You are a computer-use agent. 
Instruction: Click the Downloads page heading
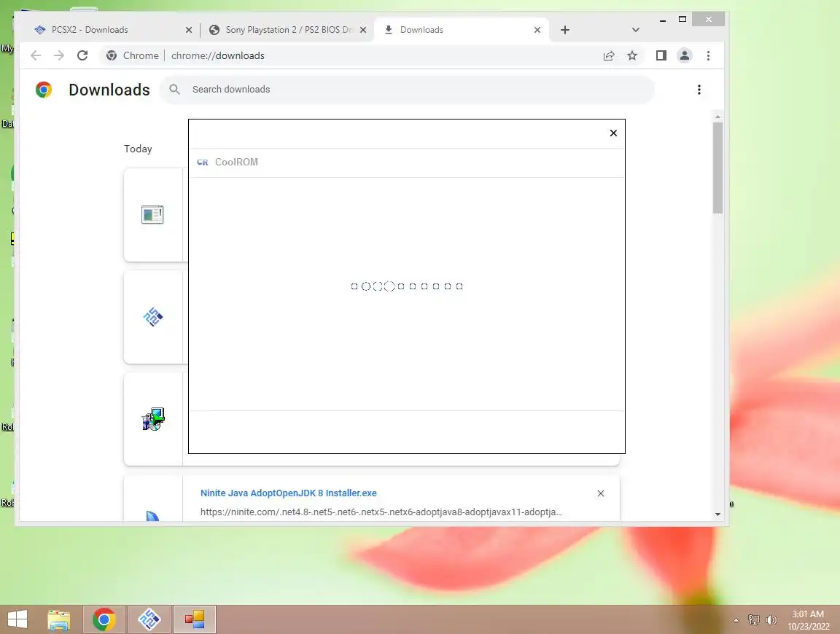[x=109, y=90]
